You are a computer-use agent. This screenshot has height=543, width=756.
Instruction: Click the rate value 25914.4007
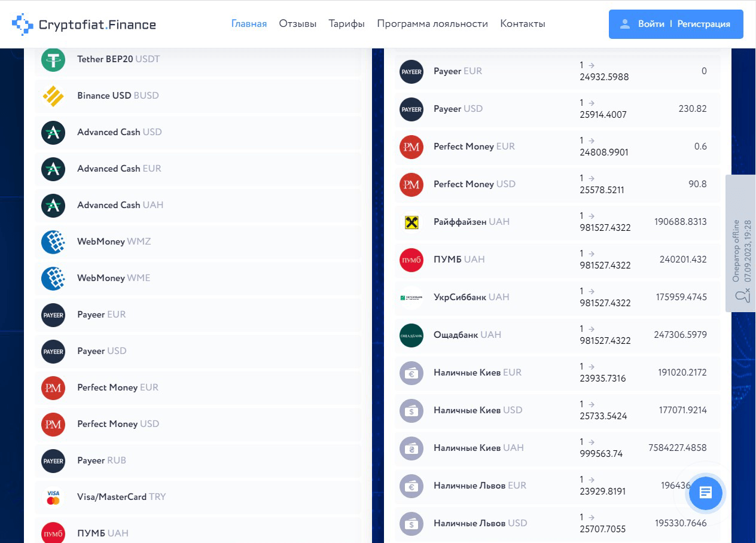click(603, 115)
